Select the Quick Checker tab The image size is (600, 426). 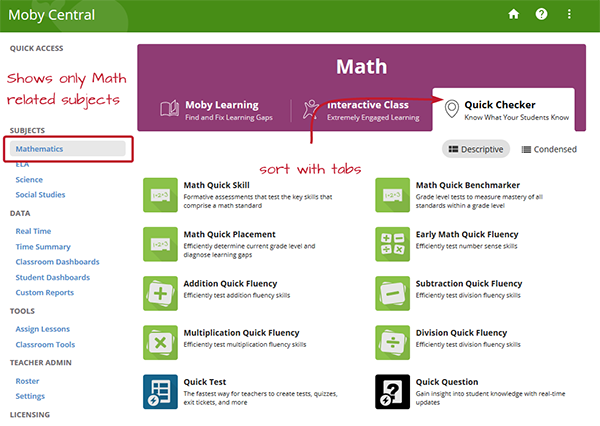click(504, 109)
